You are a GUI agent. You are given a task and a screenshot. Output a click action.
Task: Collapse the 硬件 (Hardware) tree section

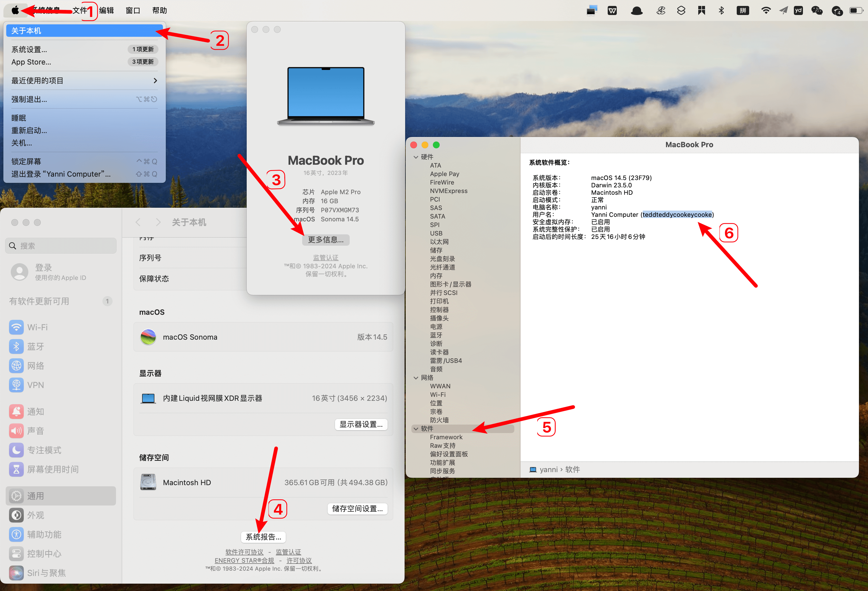pos(416,157)
